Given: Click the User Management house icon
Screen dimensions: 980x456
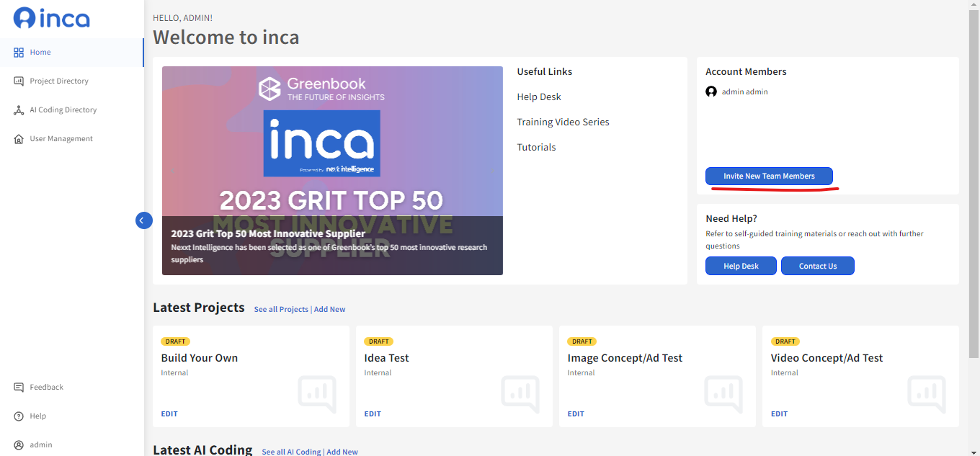Looking at the screenshot, I should (x=19, y=138).
